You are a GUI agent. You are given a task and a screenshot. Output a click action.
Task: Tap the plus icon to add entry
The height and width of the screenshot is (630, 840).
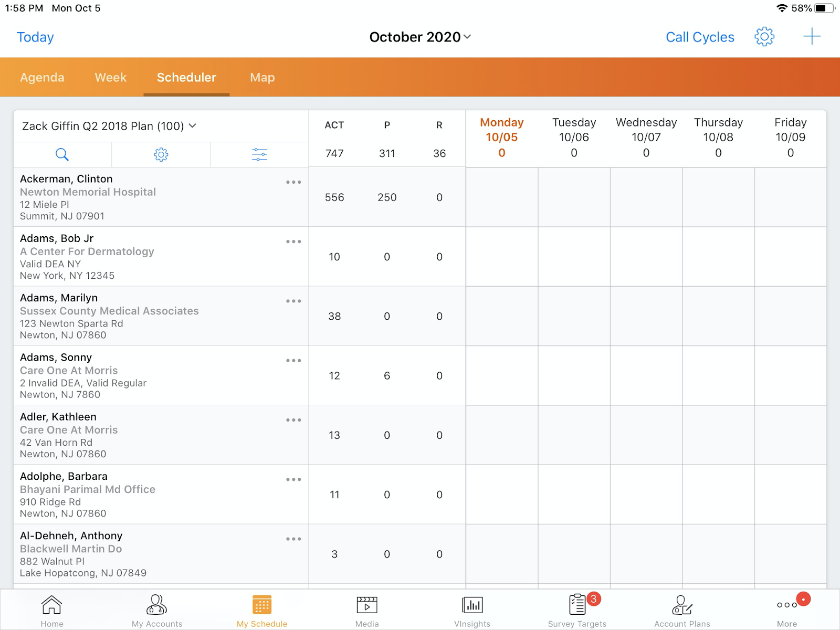(x=812, y=37)
